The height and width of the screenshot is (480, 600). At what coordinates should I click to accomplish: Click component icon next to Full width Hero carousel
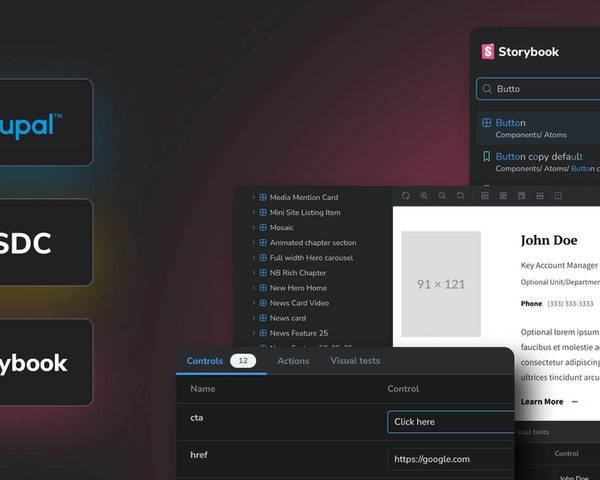263,258
